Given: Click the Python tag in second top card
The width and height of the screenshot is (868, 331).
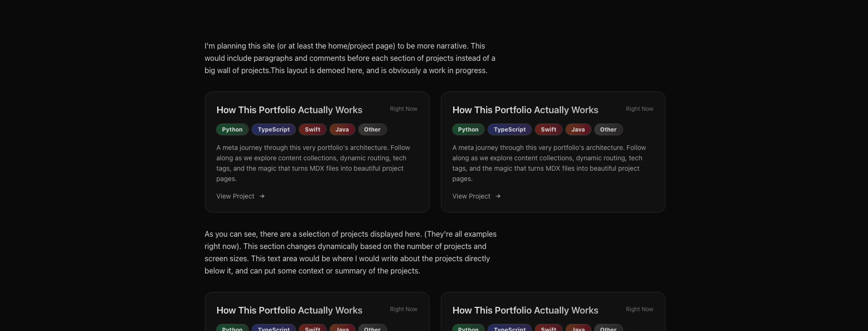Looking at the screenshot, I should coord(468,130).
